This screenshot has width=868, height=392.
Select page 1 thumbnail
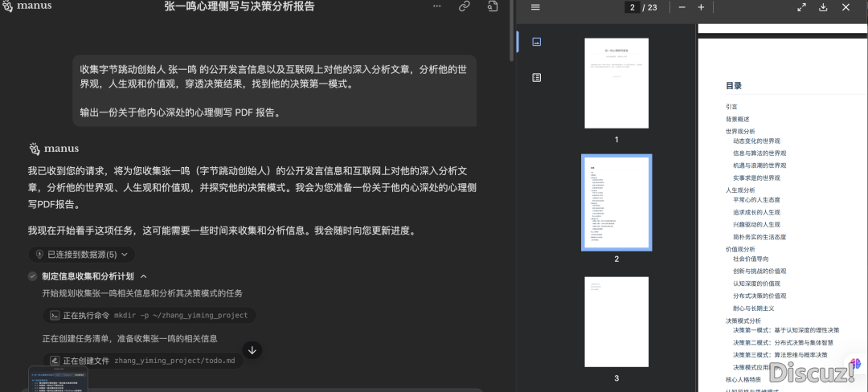pos(616,83)
